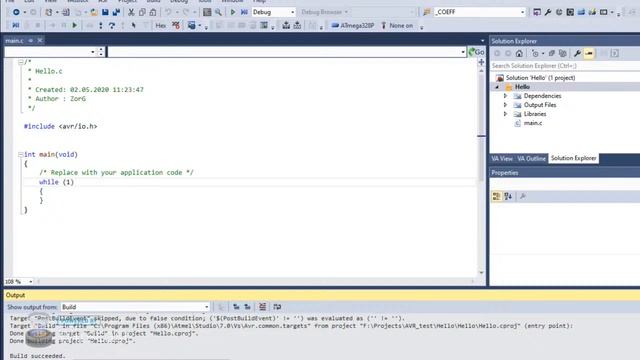Click the Home icon in Solution Explorer
The image size is (640, 360).
pyautogui.click(x=519, y=53)
